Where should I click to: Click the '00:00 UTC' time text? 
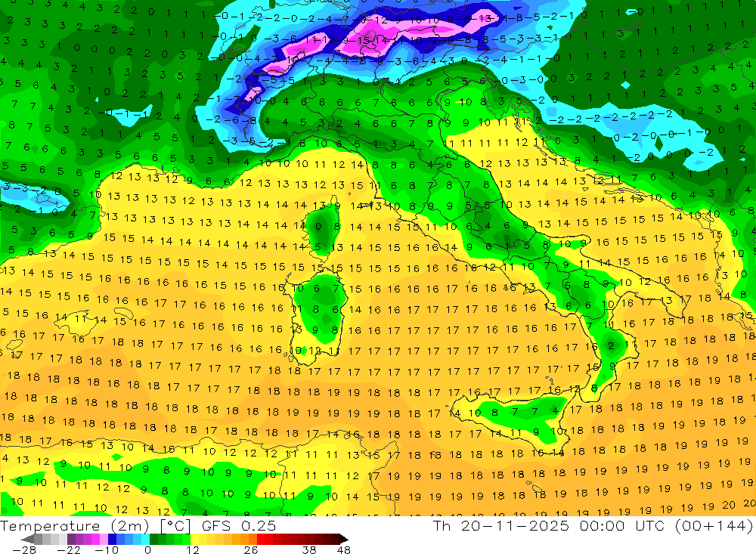pyautogui.click(x=622, y=525)
